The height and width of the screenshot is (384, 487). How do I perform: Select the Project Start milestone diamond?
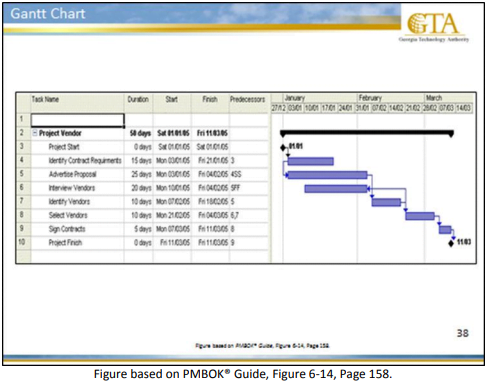pyautogui.click(x=283, y=147)
